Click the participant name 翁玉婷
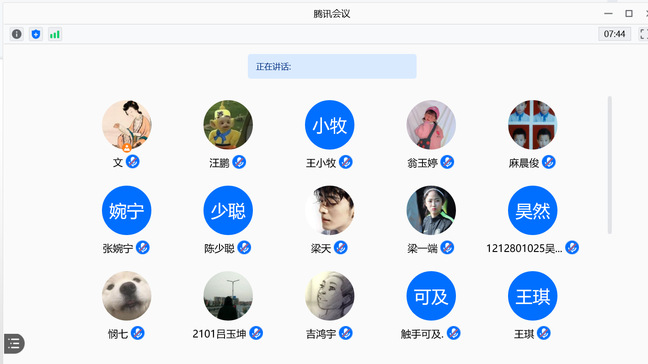Screen dimensions: 648x364 (x=422, y=163)
